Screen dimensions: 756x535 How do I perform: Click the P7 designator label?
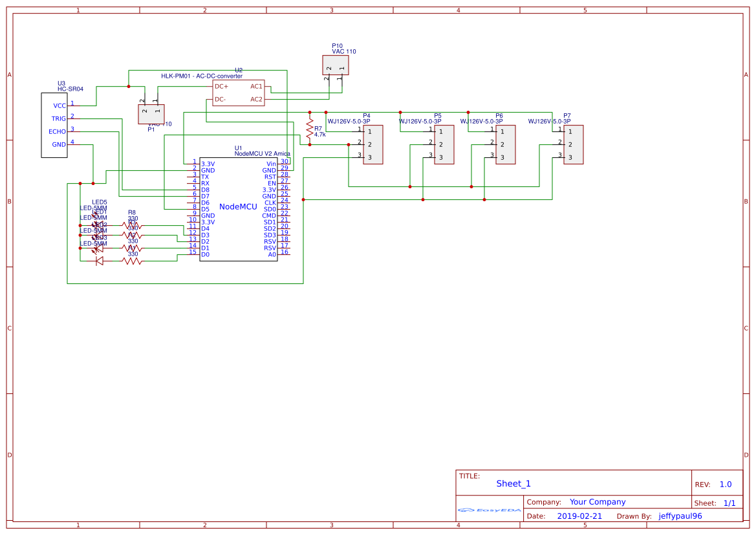[567, 116]
